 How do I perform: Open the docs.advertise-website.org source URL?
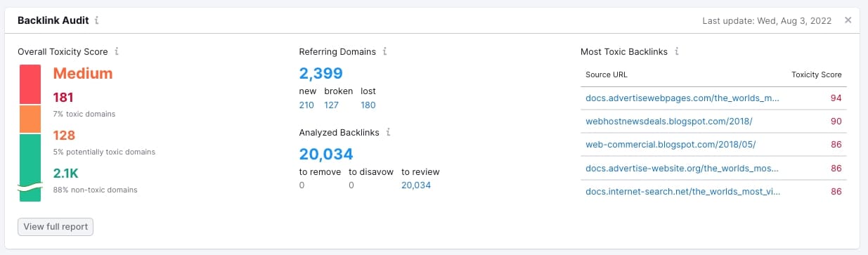click(x=682, y=168)
